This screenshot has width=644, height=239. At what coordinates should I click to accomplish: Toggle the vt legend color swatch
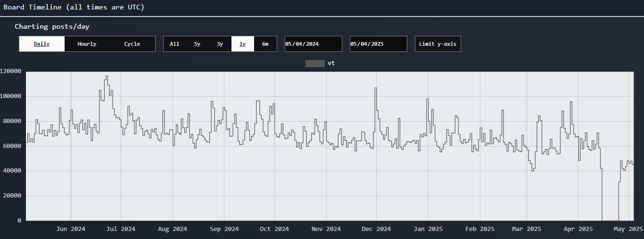tap(315, 63)
